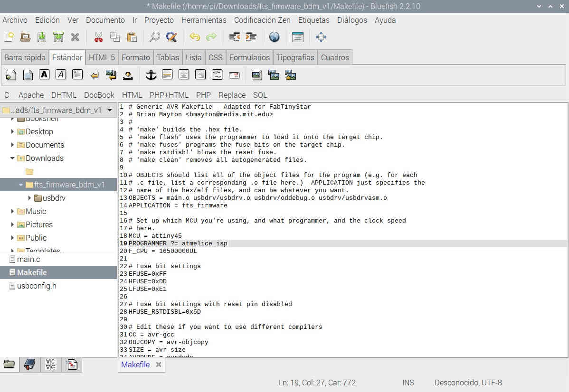The height and width of the screenshot is (392, 569).
Task: Open the Archivo menu
Action: pyautogui.click(x=15, y=20)
